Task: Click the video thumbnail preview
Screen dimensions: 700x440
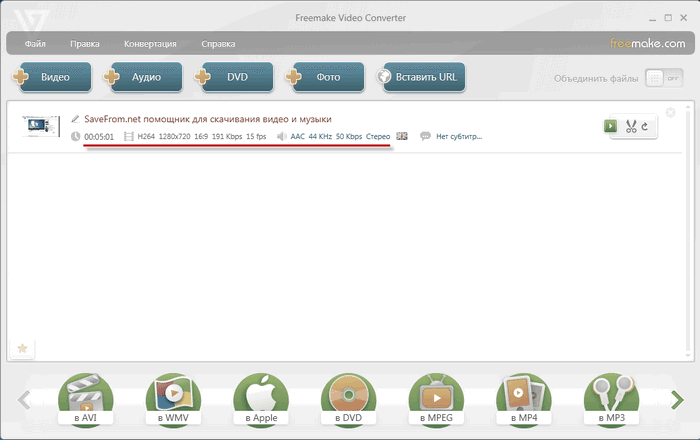Action: coord(41,125)
